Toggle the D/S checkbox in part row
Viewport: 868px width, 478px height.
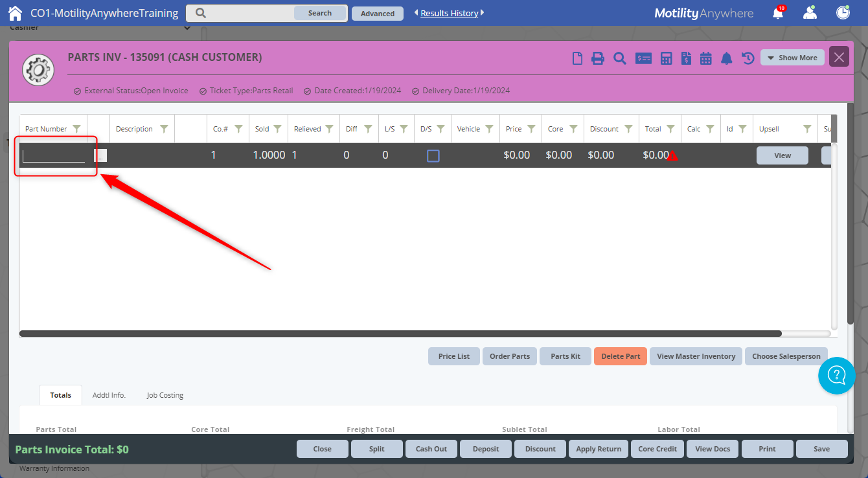pyautogui.click(x=433, y=155)
